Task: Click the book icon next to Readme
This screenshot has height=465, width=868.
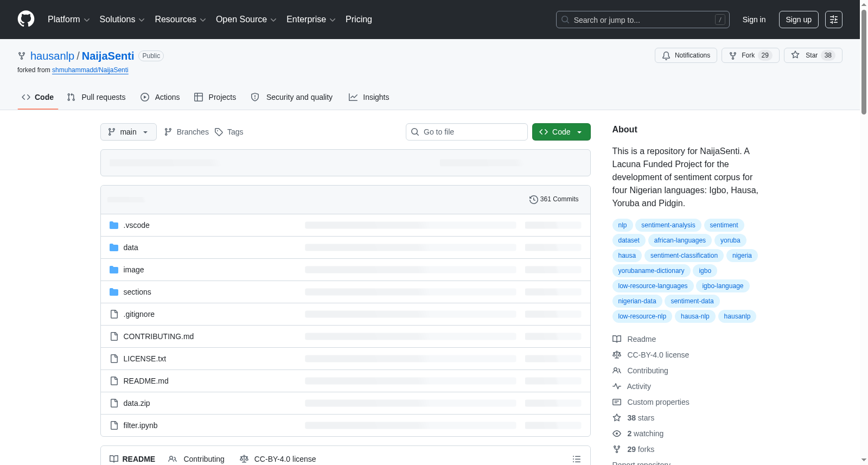Action: pyautogui.click(x=617, y=339)
